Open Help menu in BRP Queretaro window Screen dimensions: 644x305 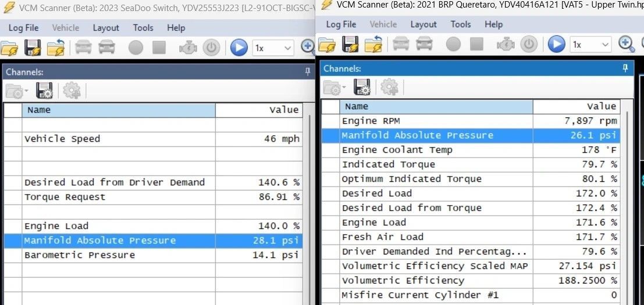[x=493, y=24]
